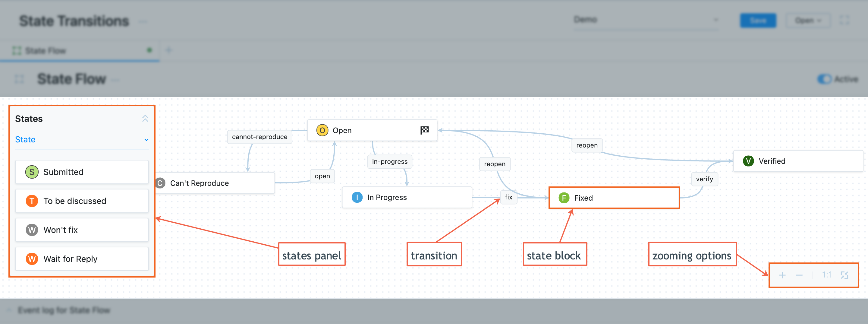Expand the Open button dropdown

point(808,21)
